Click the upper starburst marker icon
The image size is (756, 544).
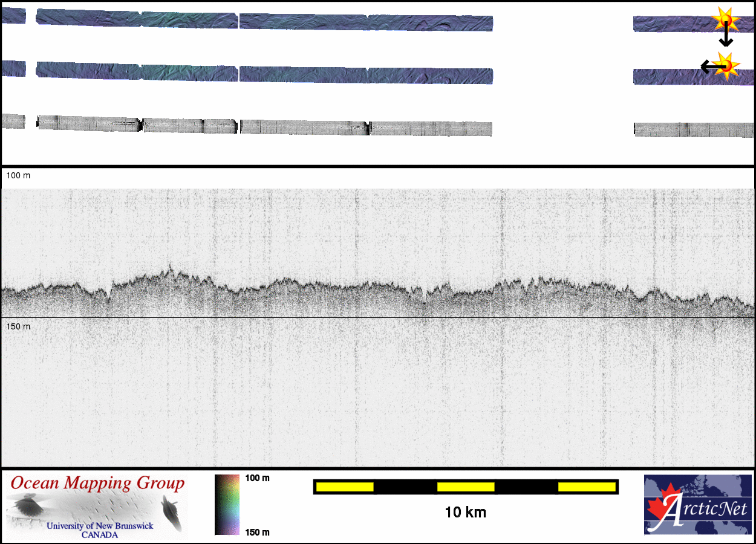pyautogui.click(x=726, y=21)
